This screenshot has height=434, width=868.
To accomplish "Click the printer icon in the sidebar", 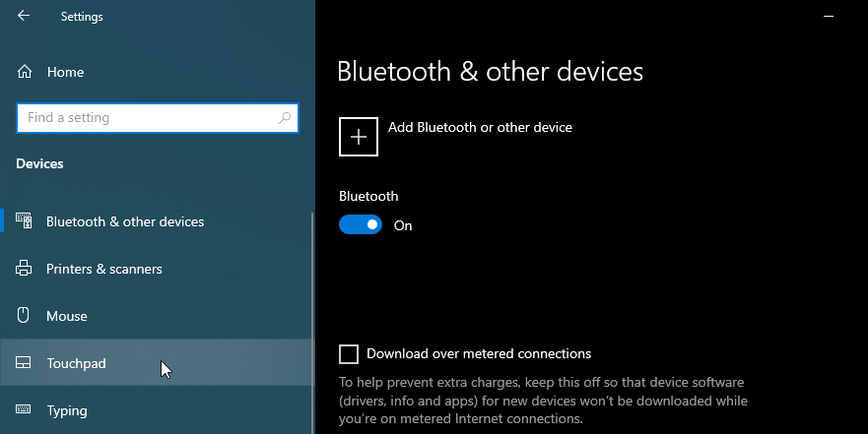I will (25, 269).
